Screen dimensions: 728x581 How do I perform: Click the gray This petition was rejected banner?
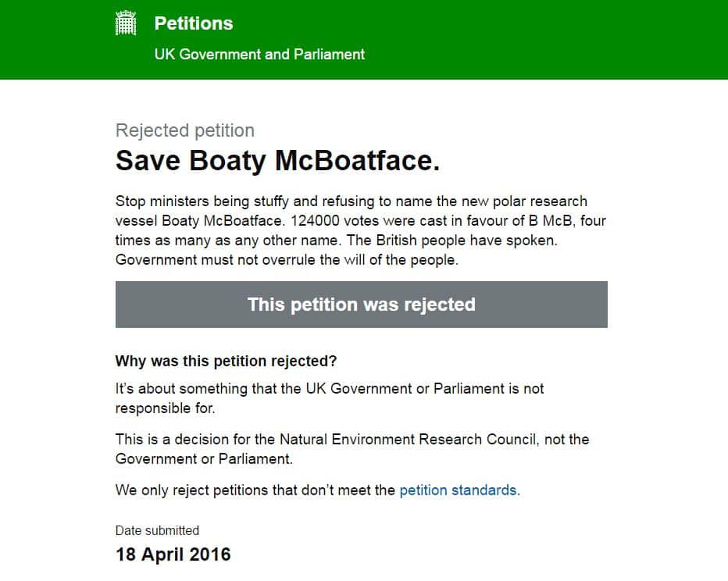(x=361, y=305)
